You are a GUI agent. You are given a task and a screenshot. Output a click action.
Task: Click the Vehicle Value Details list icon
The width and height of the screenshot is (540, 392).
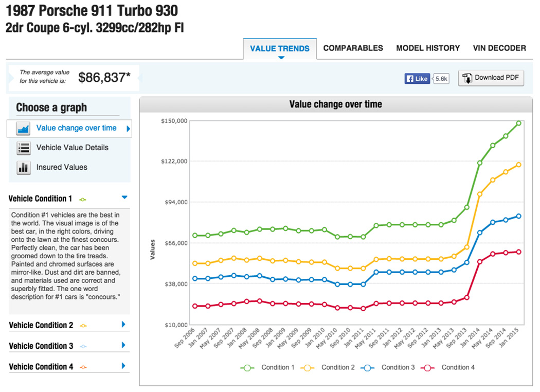(x=24, y=148)
